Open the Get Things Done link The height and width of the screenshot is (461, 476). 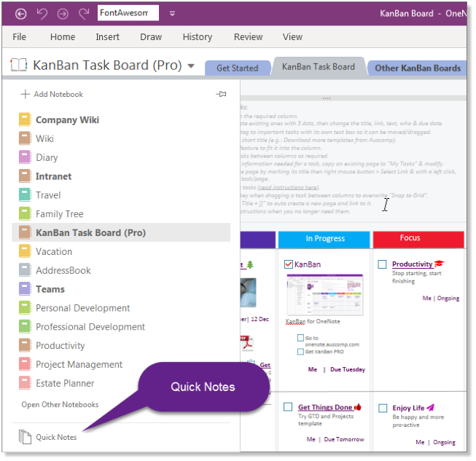click(325, 407)
